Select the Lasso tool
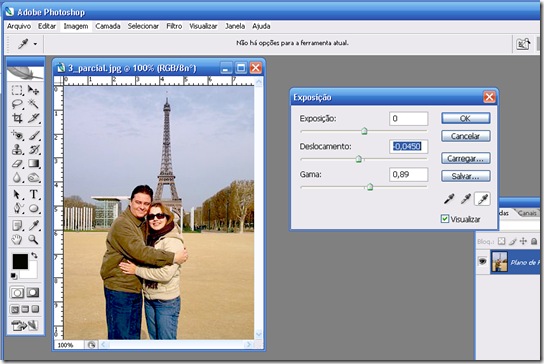Screen dimensions: 544x364 [x=17, y=104]
